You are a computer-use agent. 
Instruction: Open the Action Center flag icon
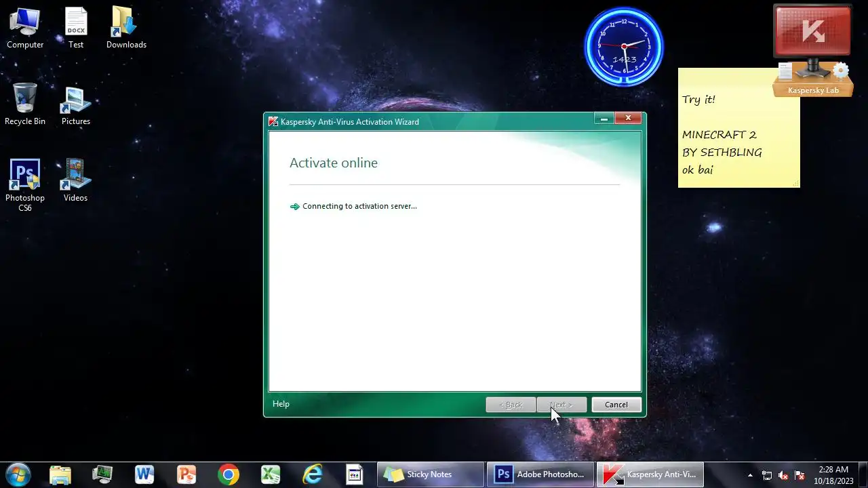click(800, 475)
